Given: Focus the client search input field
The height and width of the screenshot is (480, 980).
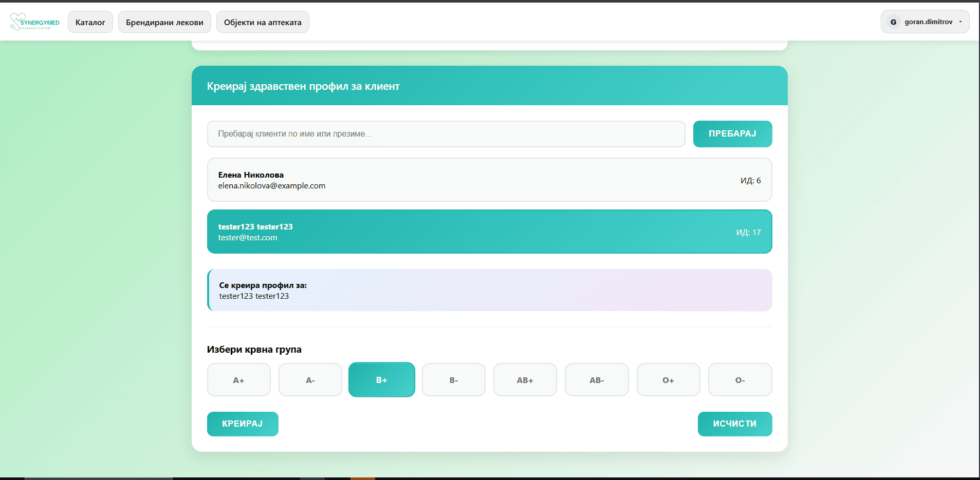Looking at the screenshot, I should (x=446, y=134).
